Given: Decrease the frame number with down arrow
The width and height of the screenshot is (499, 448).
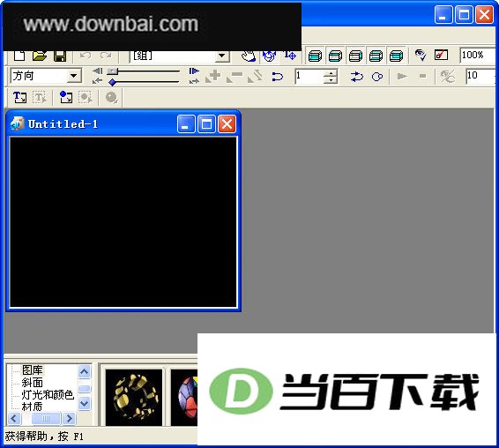Looking at the screenshot, I should pos(331,80).
